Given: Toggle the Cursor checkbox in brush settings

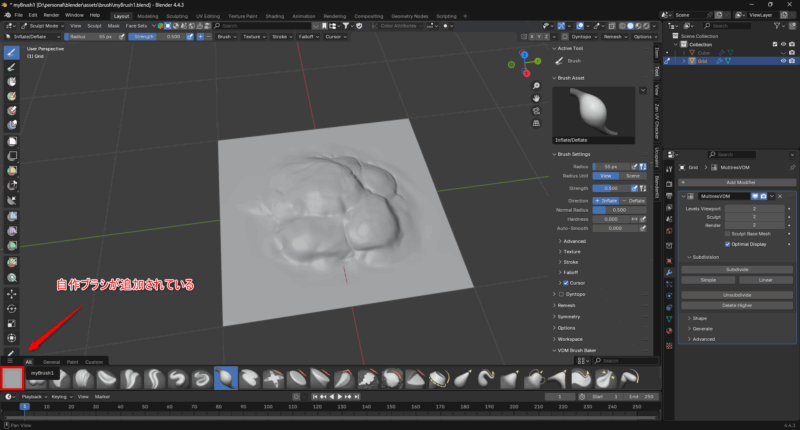Looking at the screenshot, I should coord(566,283).
